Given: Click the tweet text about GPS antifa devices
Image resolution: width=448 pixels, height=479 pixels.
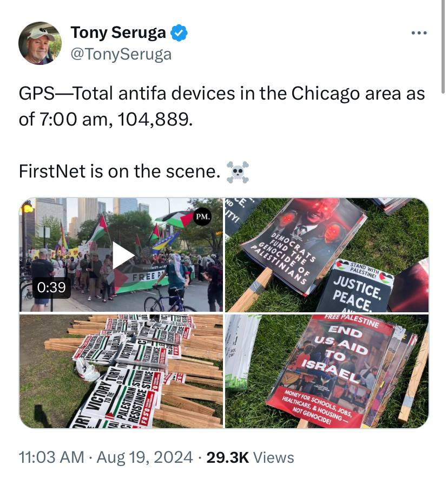Looking at the screenshot, I should click(222, 106).
